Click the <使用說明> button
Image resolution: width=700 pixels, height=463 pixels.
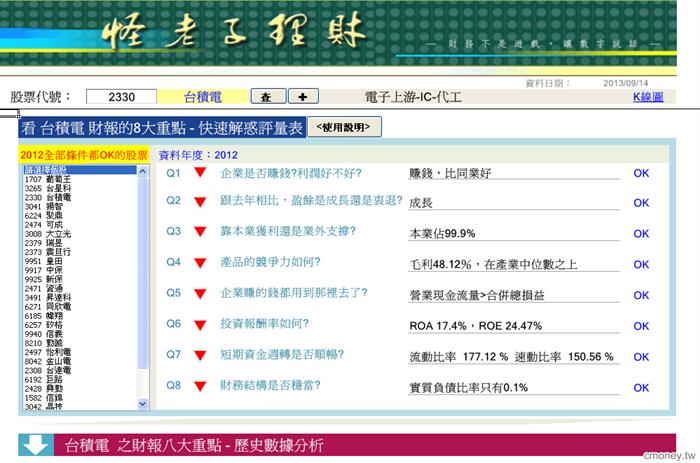tap(344, 127)
